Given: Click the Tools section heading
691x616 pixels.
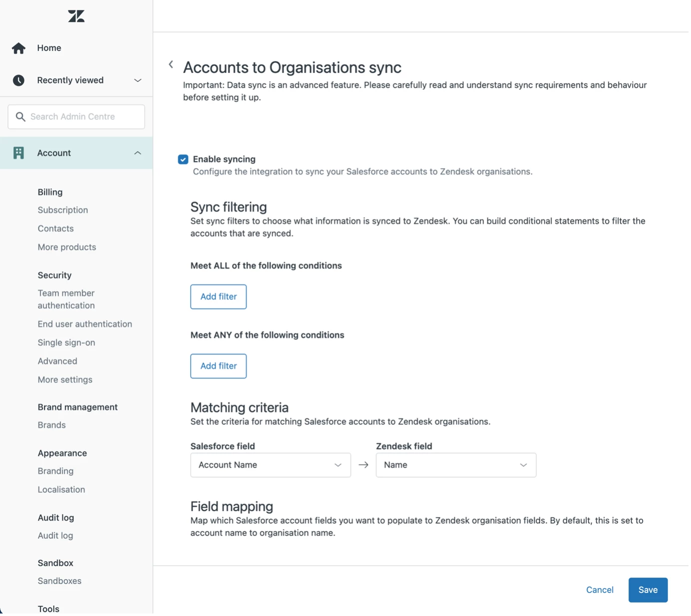Looking at the screenshot, I should (x=48, y=609).
